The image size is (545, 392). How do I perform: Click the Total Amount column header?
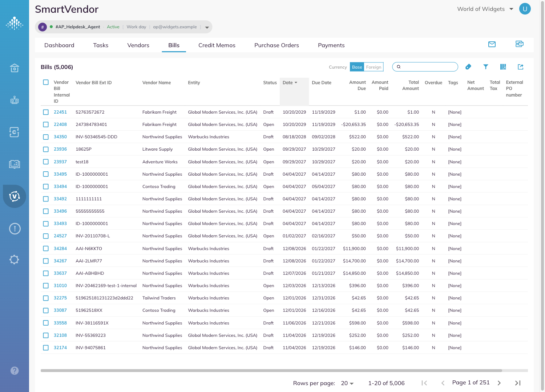coord(411,86)
